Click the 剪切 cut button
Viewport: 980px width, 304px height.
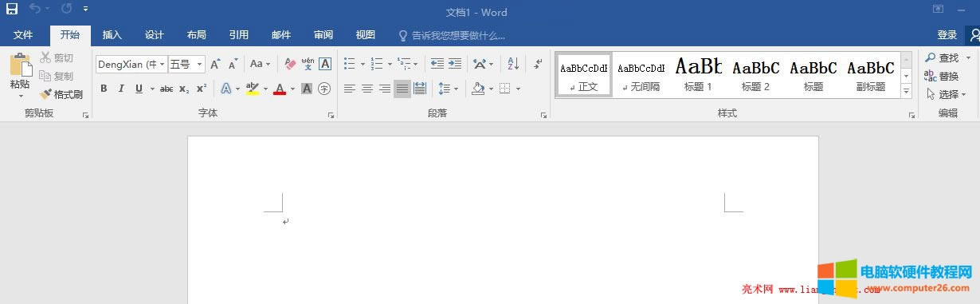coord(57,57)
